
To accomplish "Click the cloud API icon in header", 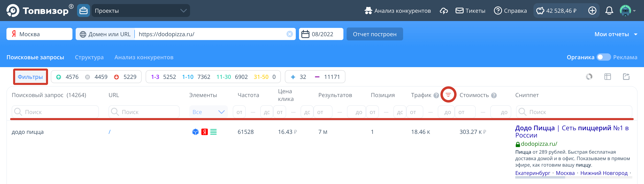I will 444,11.
